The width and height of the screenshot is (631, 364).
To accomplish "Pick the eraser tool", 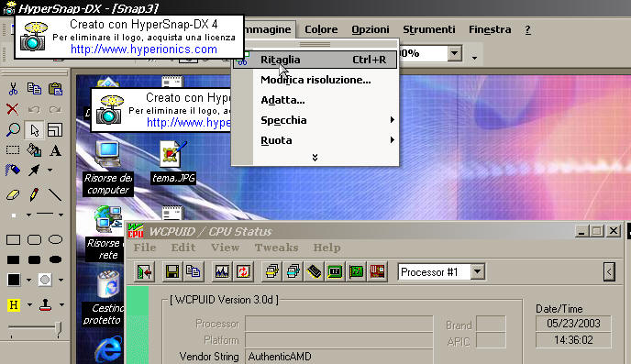I will [x=13, y=195].
